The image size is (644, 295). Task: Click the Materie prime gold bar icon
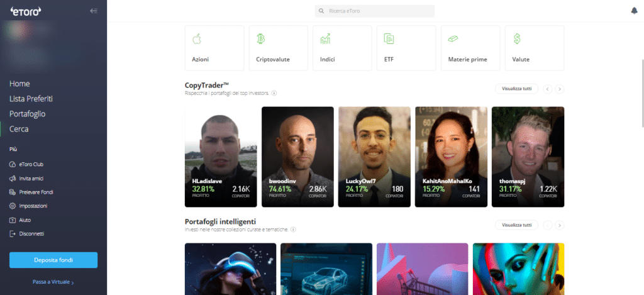tap(453, 39)
